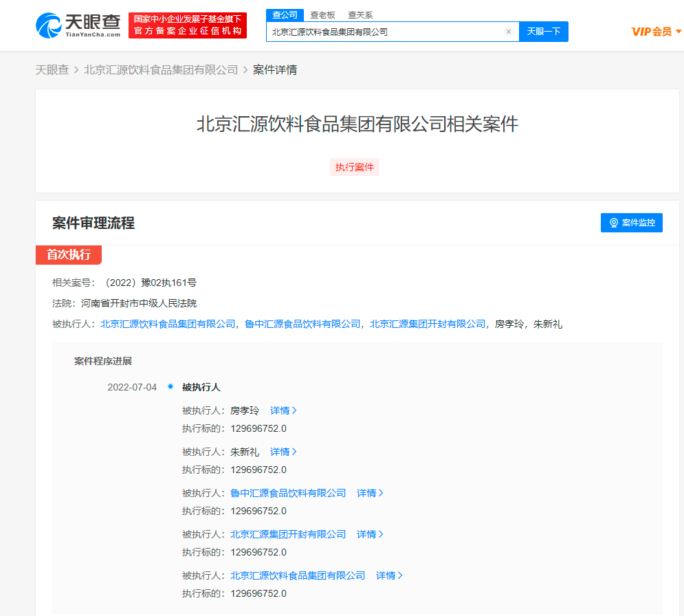Click the bold 被执行人 timeline entry title

tap(201, 387)
